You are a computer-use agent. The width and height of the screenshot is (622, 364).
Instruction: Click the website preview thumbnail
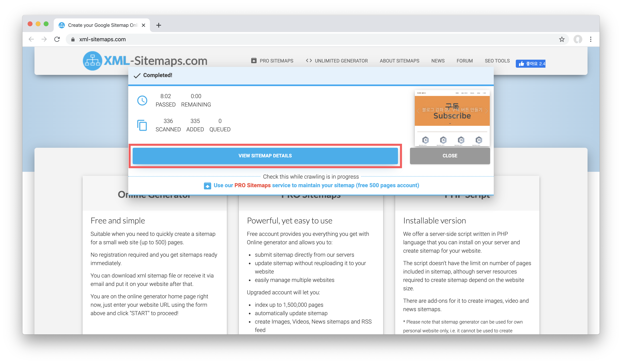pos(452,118)
